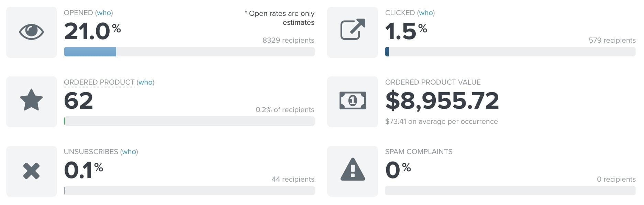This screenshot has width=644, height=205.
Task: Show who unsubscribed
Action: [129, 152]
